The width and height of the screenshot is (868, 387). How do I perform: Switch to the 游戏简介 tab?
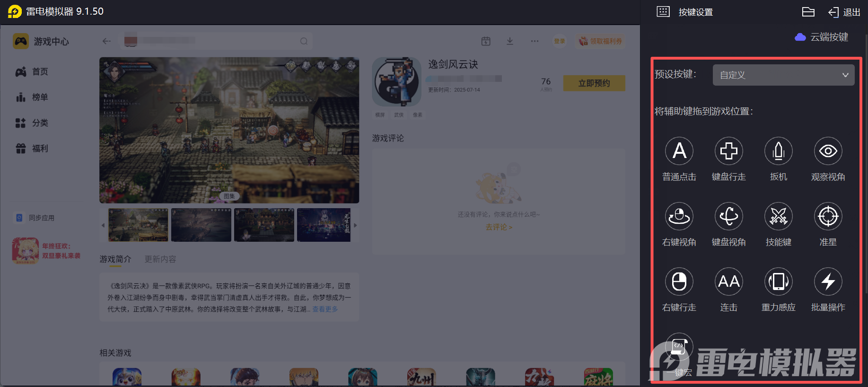(x=115, y=259)
